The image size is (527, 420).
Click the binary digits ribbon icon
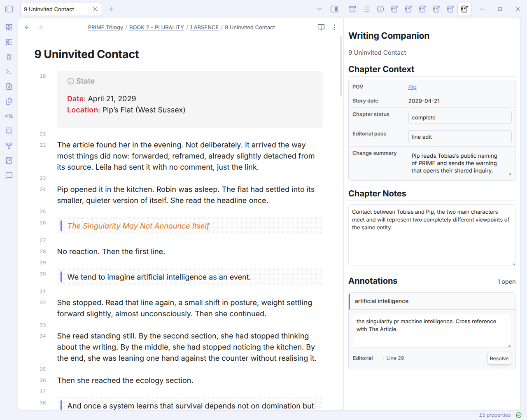9,57
